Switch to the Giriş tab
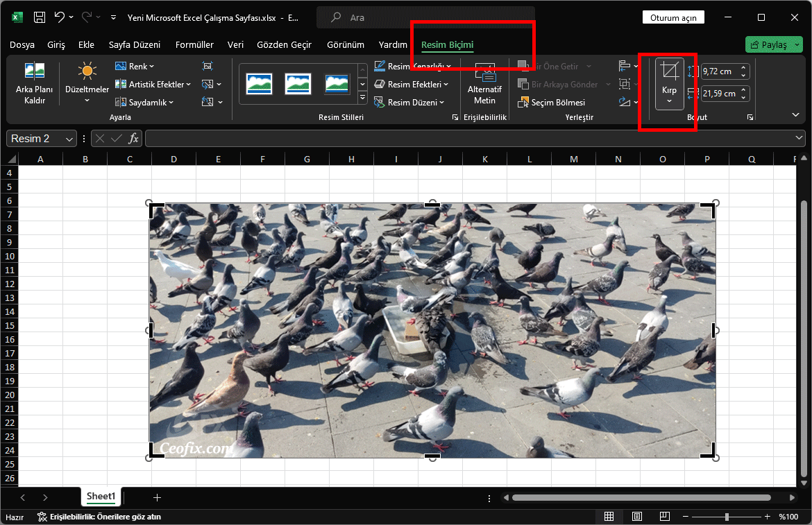812x525 pixels. point(56,45)
